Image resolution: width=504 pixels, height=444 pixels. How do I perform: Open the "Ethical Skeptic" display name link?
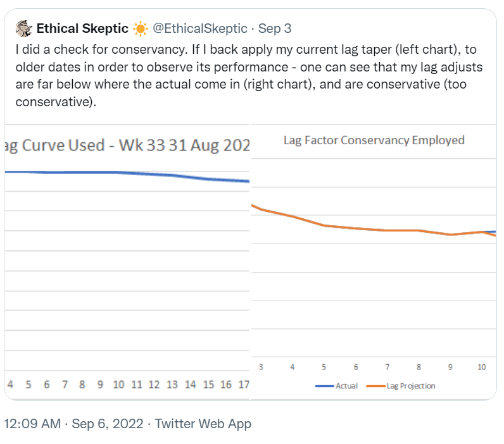[82, 28]
